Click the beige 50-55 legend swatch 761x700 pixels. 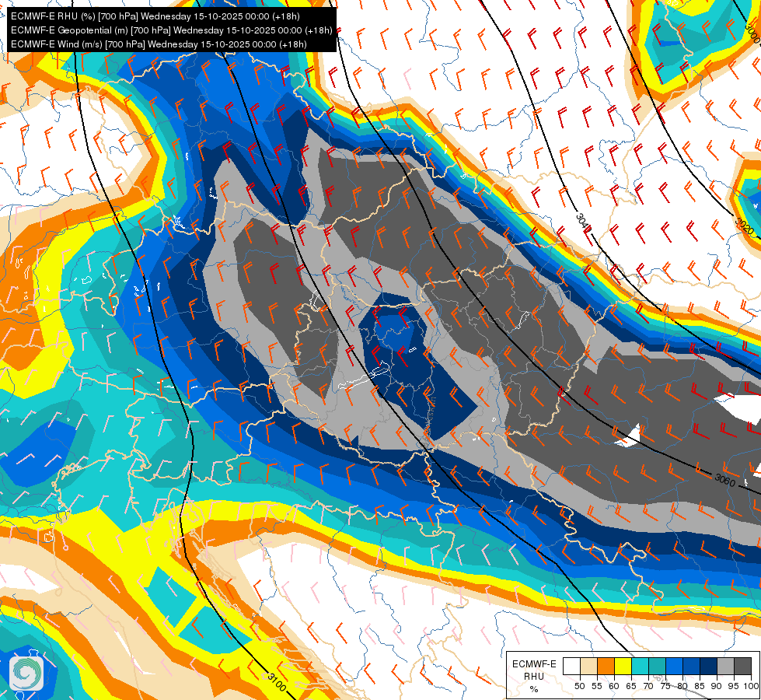588,666
